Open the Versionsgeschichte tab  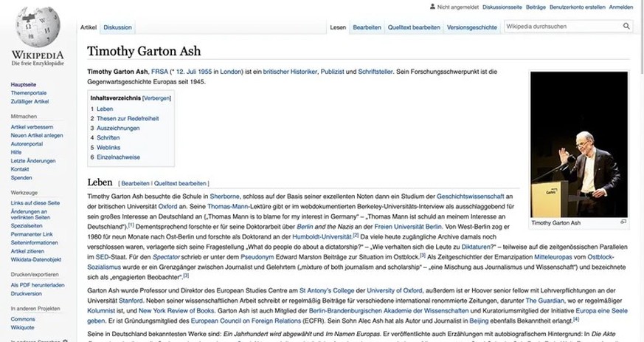pyautogui.click(x=472, y=27)
